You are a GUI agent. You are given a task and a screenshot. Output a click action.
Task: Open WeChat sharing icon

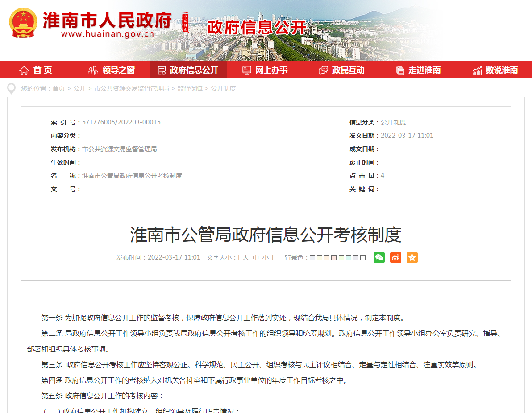379,257
